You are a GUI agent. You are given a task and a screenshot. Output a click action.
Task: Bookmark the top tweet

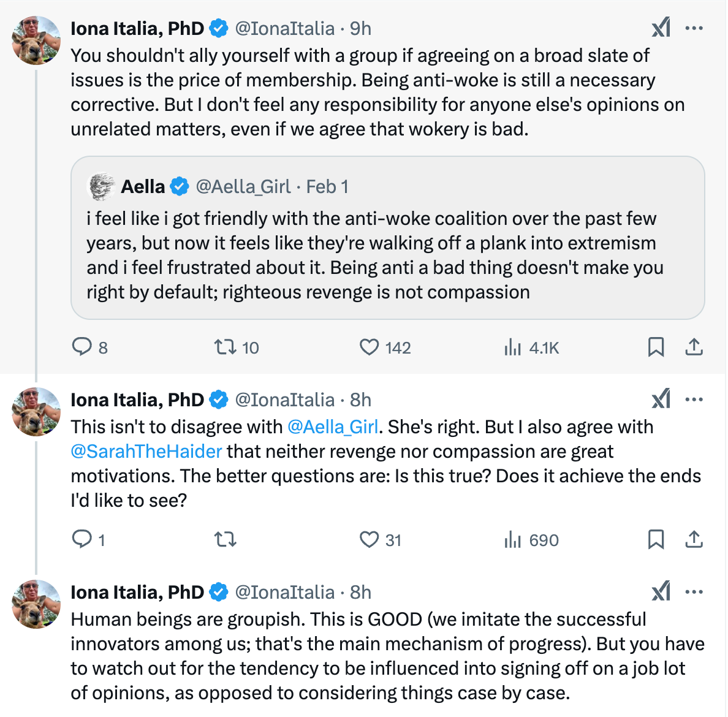coord(656,347)
